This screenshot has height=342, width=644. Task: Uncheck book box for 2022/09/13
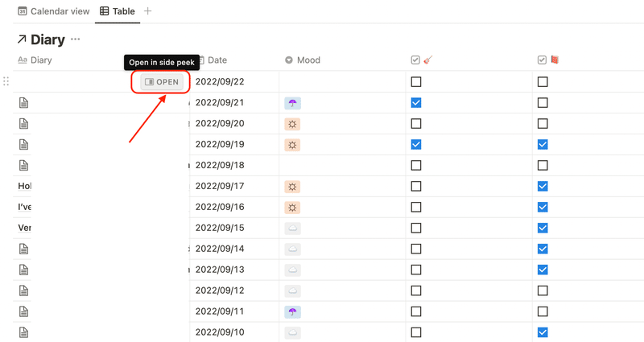[x=543, y=270]
